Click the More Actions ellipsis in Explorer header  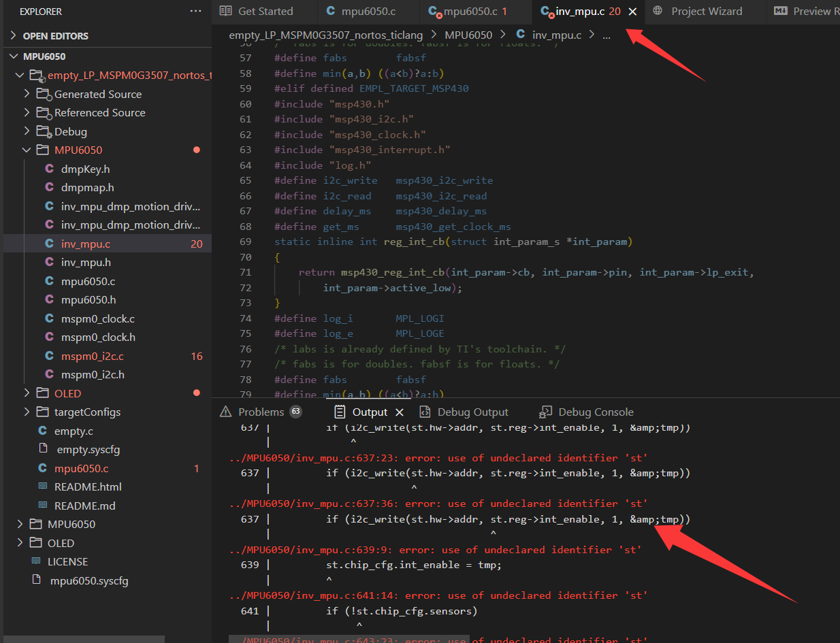(196, 11)
